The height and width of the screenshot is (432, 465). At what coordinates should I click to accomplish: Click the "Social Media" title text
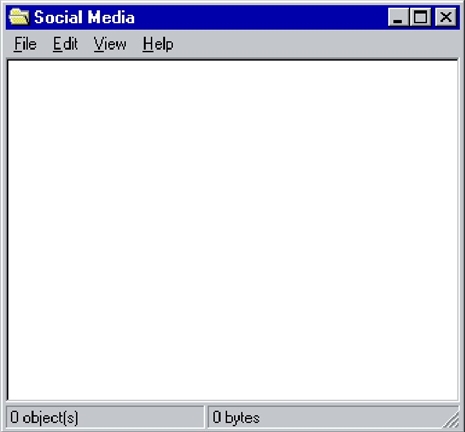point(84,17)
